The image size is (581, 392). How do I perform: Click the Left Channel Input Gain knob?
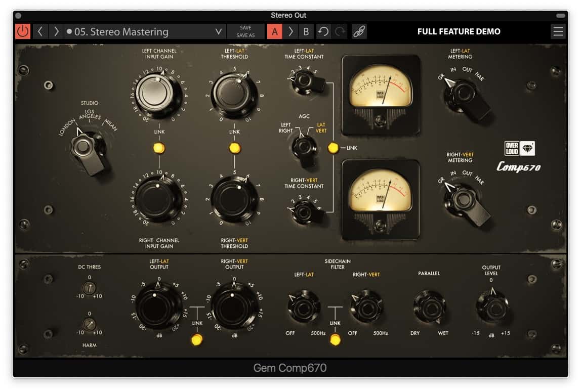tap(158, 93)
